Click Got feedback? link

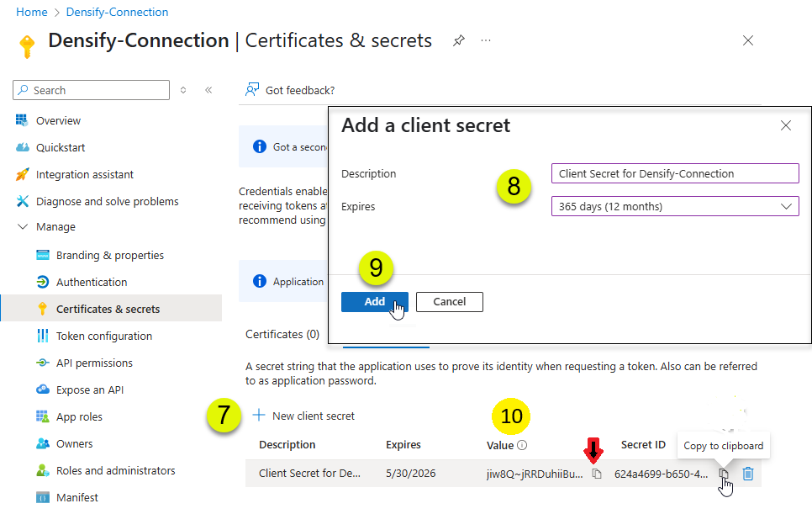(x=300, y=90)
